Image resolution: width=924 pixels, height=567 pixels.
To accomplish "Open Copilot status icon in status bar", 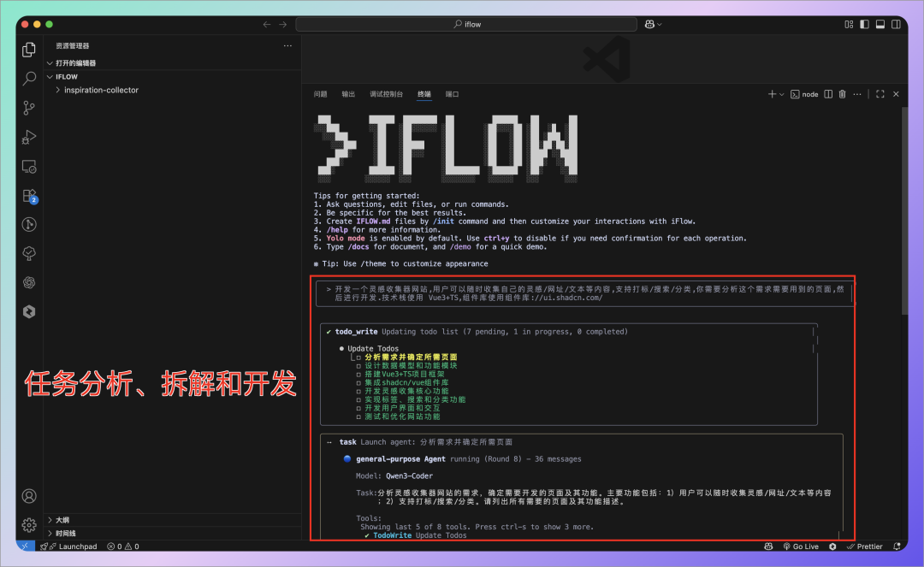I will [x=768, y=546].
